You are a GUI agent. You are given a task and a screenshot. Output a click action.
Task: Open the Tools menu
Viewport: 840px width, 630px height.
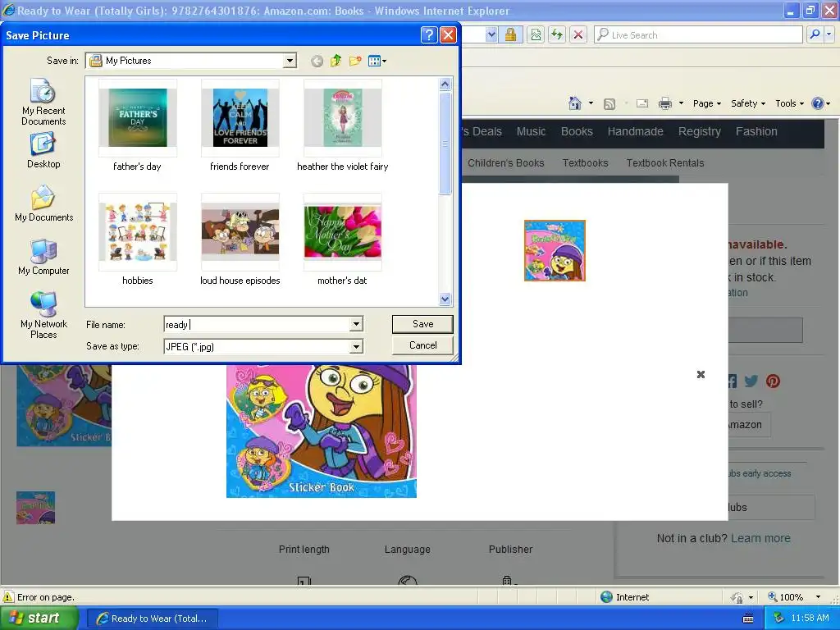[x=789, y=103]
